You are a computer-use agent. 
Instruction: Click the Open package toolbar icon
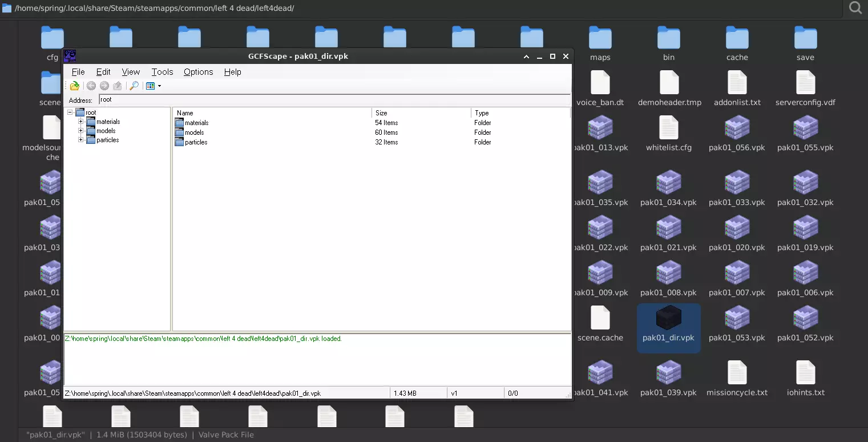75,86
